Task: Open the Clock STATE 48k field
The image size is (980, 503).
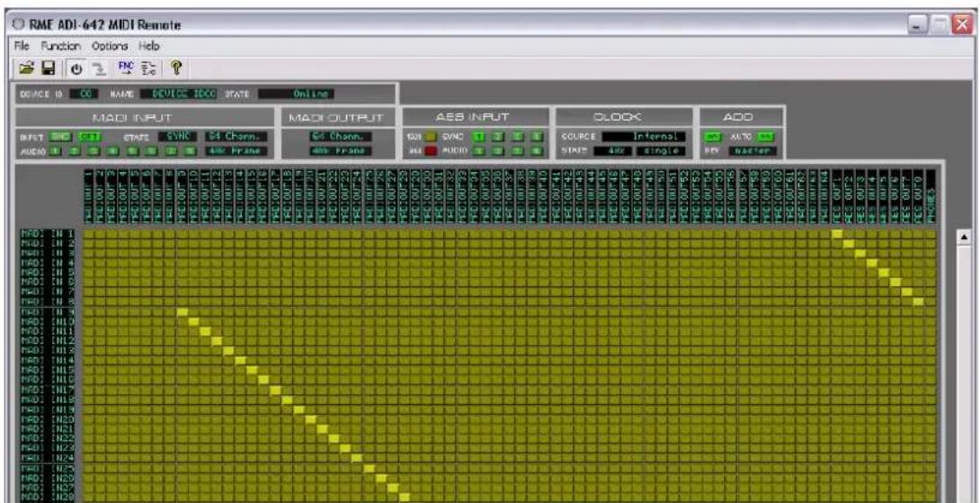Action: tap(612, 151)
